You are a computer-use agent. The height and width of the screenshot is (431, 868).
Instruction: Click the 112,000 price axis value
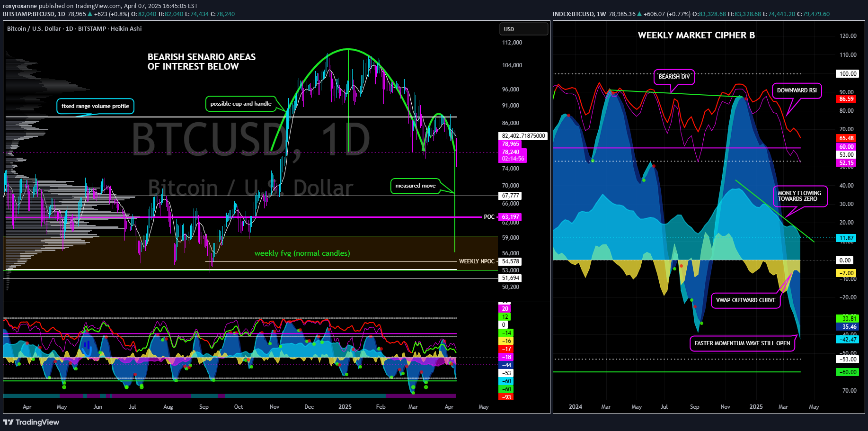[512, 43]
